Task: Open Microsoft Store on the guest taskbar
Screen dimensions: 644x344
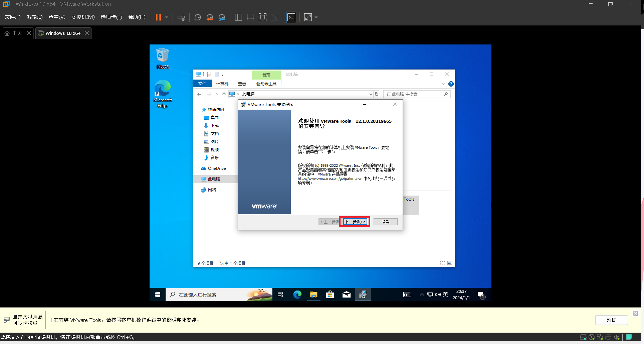Action: 330,295
